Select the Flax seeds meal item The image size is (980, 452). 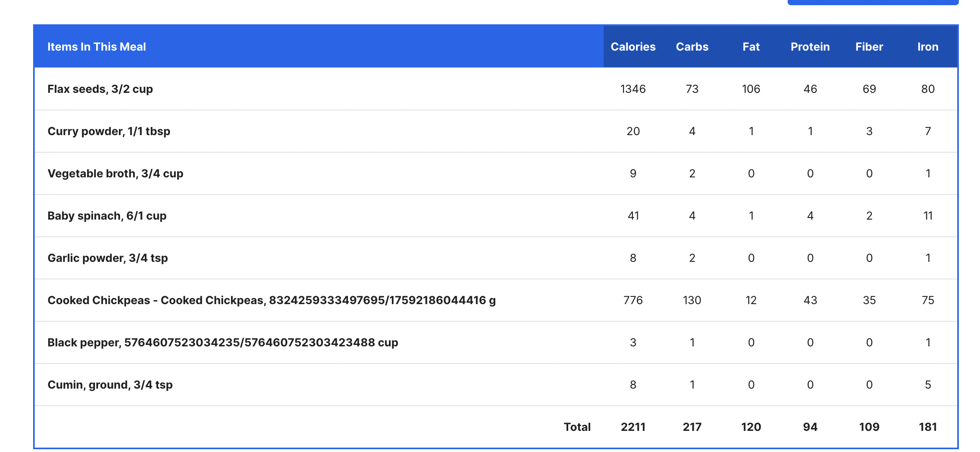(100, 89)
